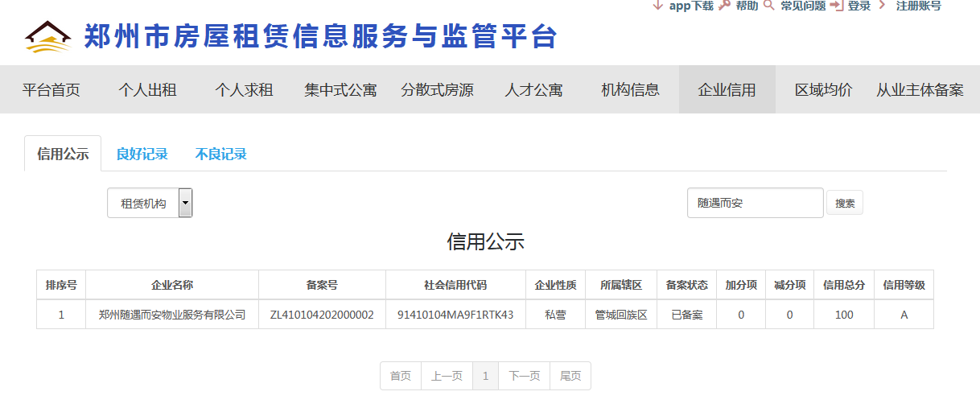Click the 信用总分 column header
Screen dimensions: 980x408
[x=844, y=285]
